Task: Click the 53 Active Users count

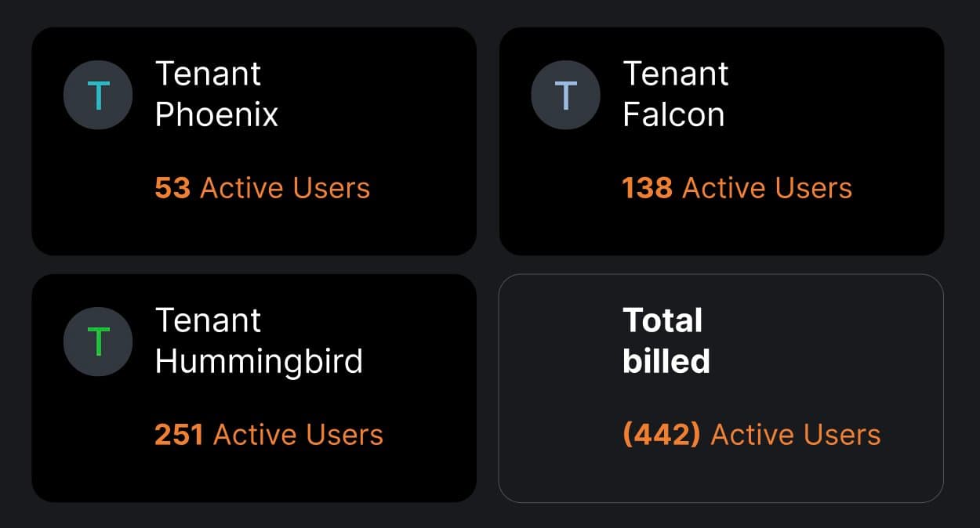Action: tap(263, 188)
